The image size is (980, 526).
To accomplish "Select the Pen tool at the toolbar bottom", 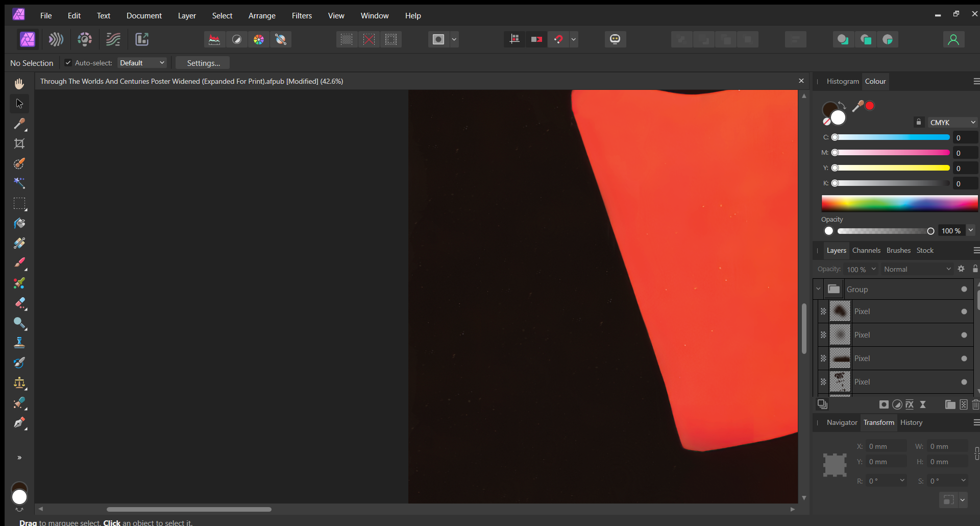I will pyautogui.click(x=19, y=424).
